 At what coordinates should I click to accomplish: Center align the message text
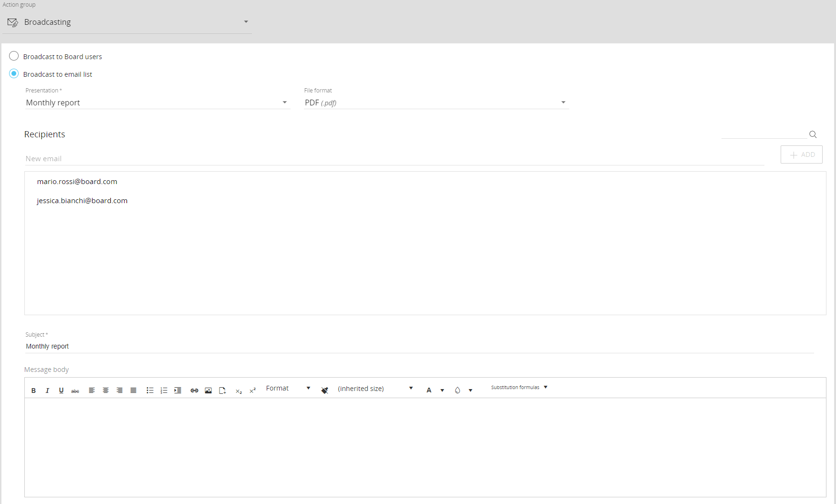(106, 391)
